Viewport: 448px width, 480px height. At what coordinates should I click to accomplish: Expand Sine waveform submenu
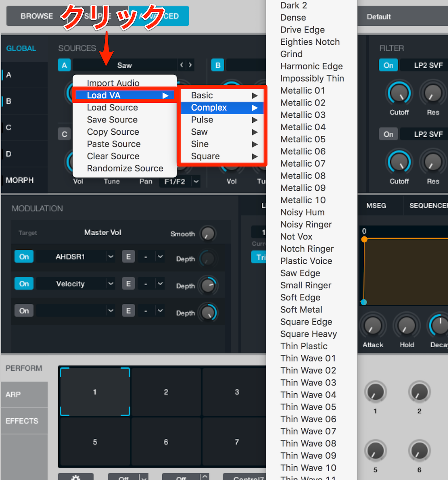tap(222, 144)
